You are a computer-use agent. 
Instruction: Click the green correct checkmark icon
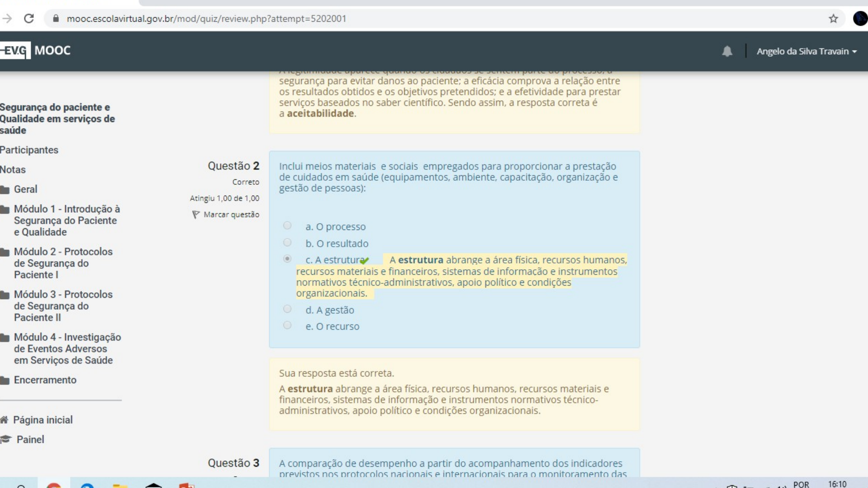tap(365, 261)
